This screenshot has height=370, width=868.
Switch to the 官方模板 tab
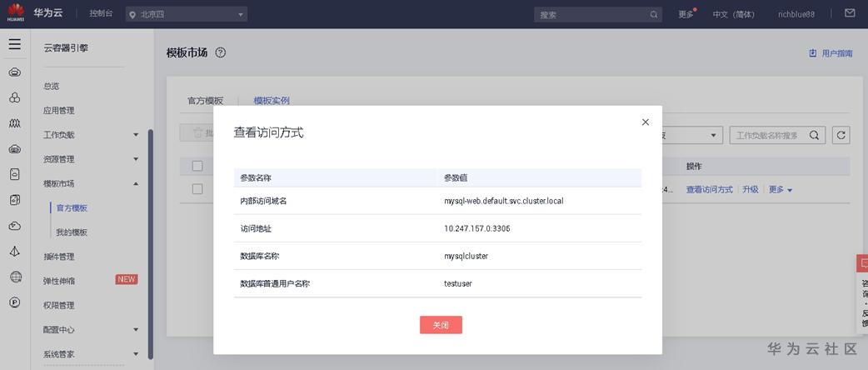pyautogui.click(x=206, y=101)
